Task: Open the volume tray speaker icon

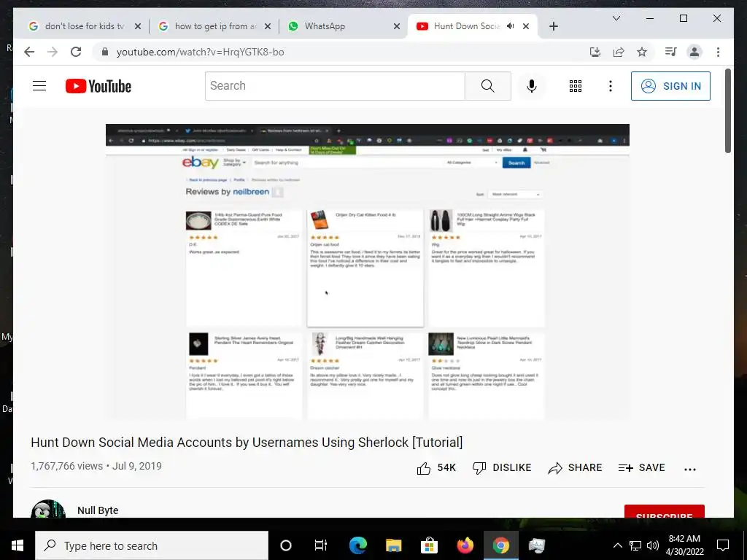Action: (653, 545)
